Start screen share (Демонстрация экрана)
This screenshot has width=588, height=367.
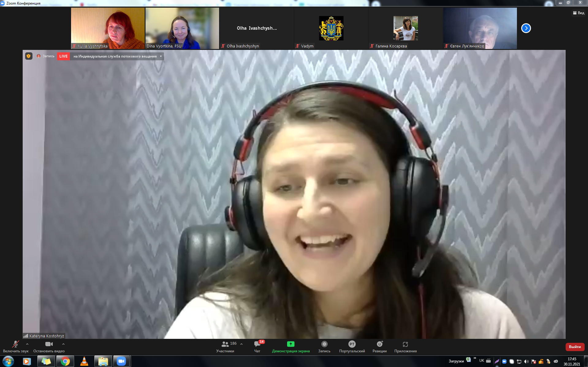tap(290, 344)
